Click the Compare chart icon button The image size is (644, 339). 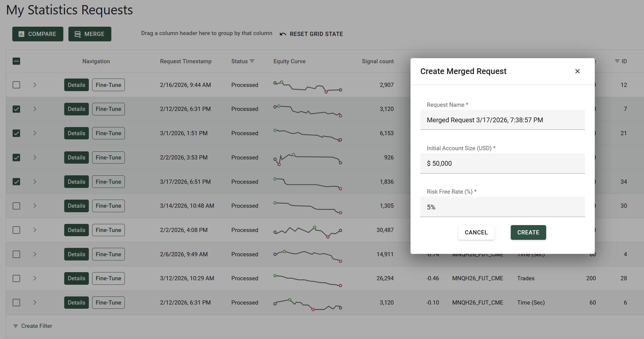22,34
